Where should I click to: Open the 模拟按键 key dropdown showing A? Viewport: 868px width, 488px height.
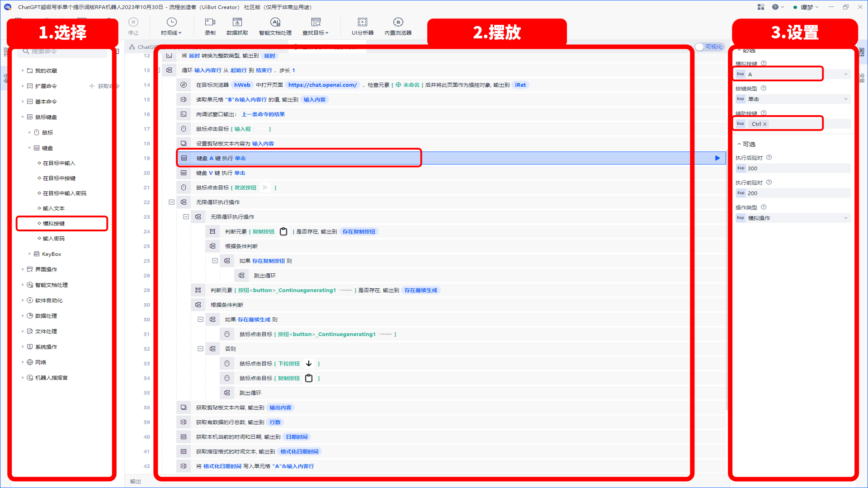[x=846, y=74]
